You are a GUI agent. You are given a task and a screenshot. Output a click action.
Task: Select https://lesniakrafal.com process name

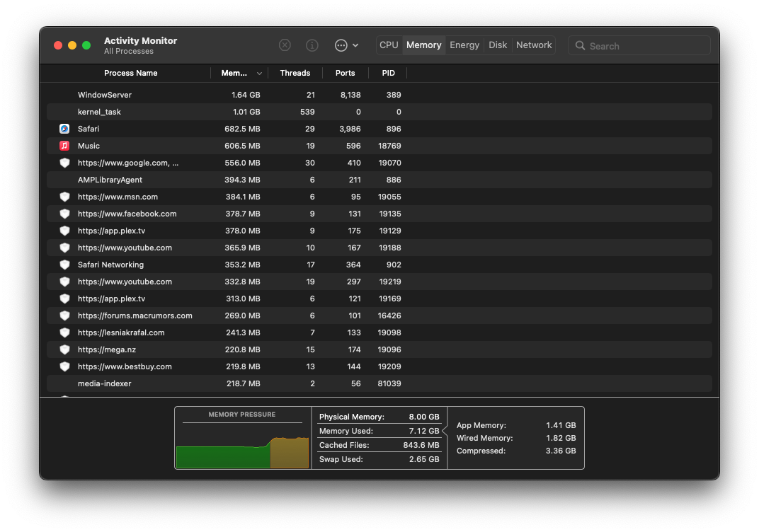coord(121,332)
